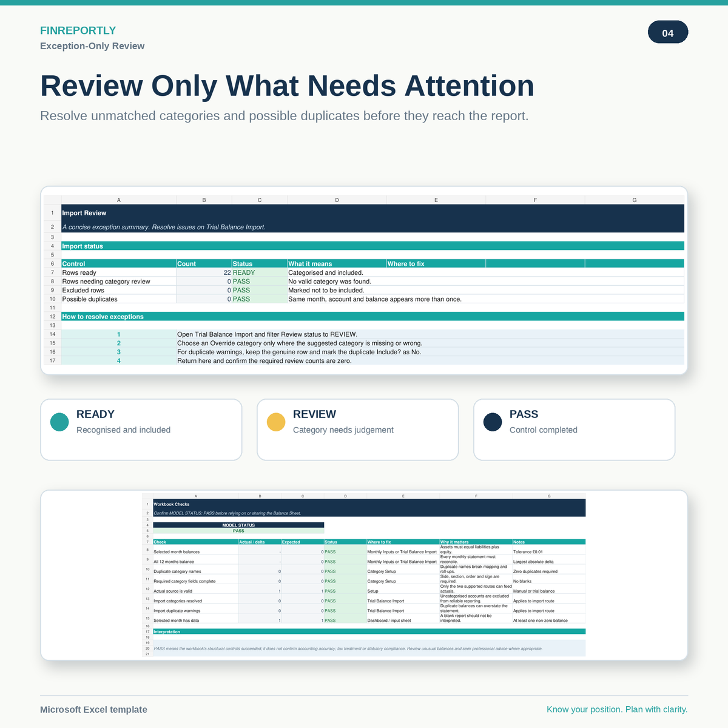Click step 3 'For duplicate warnings' instruction

(430, 352)
